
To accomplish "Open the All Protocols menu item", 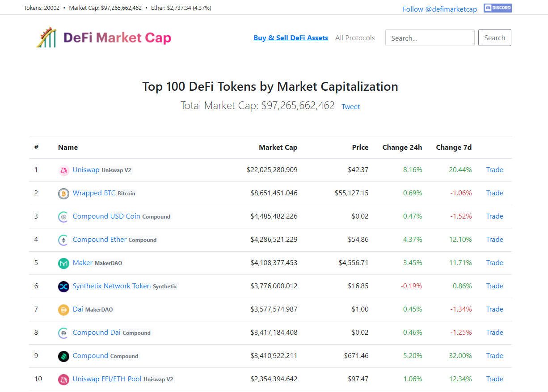I will pos(355,38).
